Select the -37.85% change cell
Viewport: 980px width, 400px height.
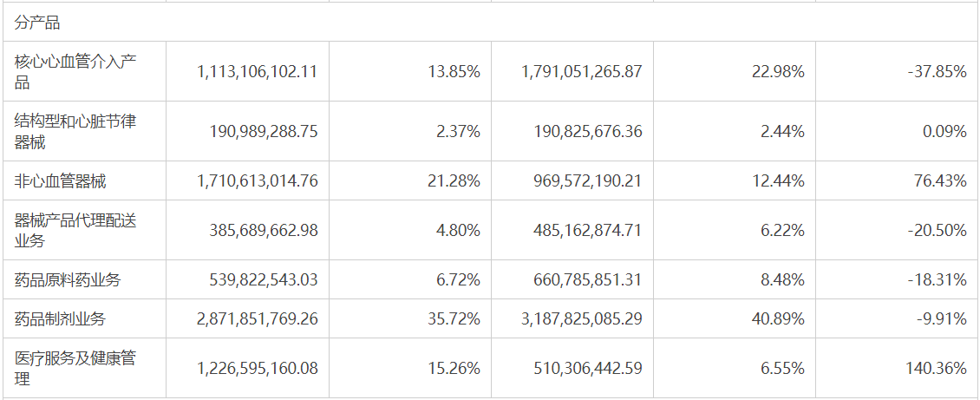coord(937,71)
